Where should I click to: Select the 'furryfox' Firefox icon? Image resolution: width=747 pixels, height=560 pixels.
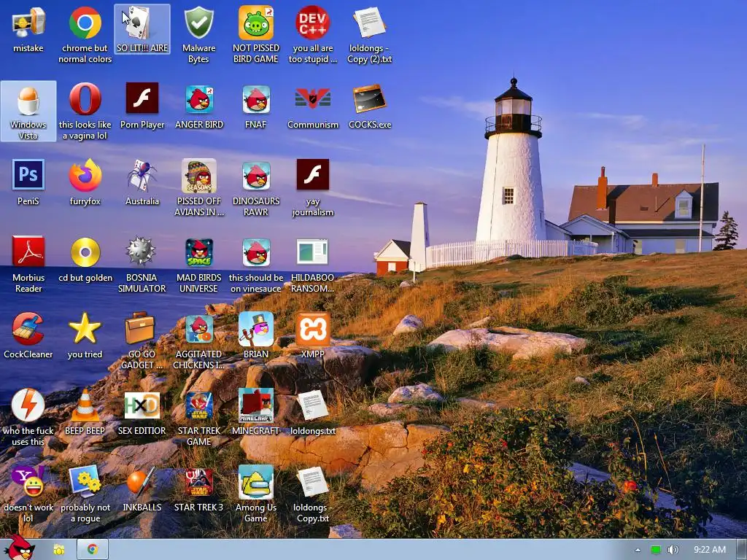coord(85,183)
